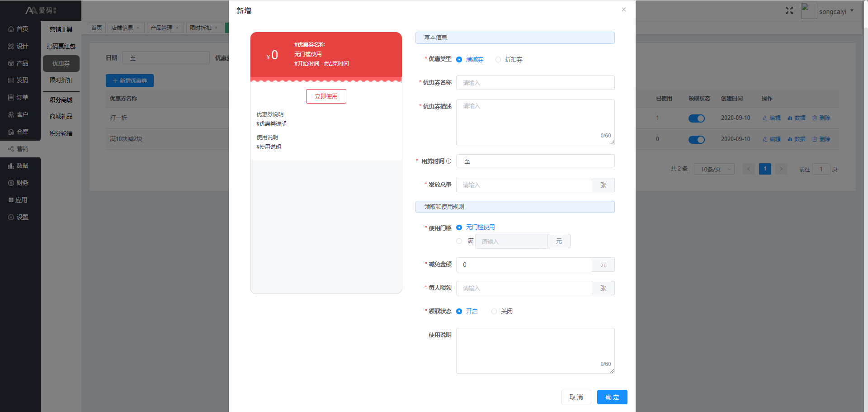The height and width of the screenshot is (412, 868).
Task: Select the 满 amount threshold radio
Action: pos(459,241)
